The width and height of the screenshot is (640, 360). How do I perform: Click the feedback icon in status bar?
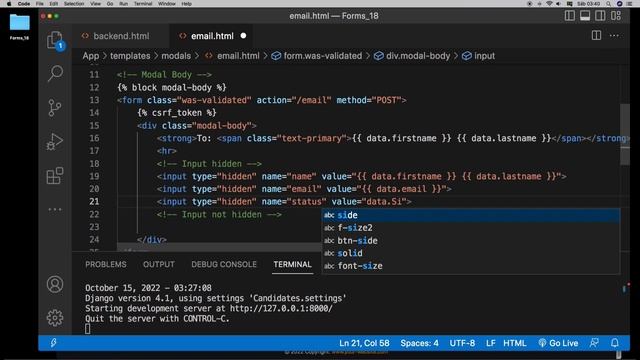point(594,343)
